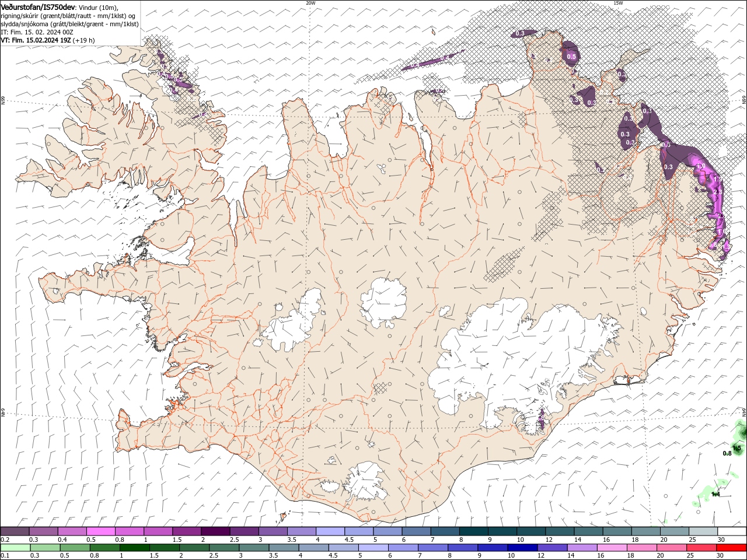This screenshot has width=747, height=560.
Task: Click the 1.4 rain value in the southeast sea
Action: tap(715, 494)
